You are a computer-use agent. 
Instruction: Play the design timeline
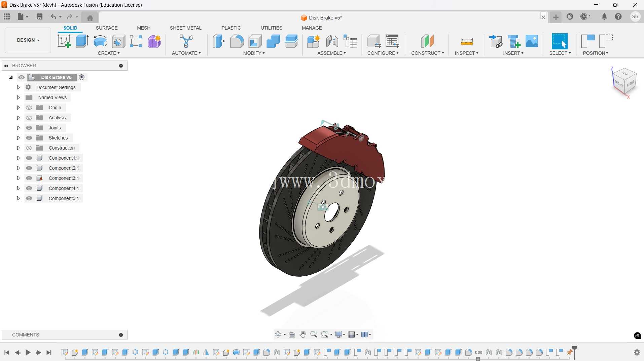pos(28,352)
